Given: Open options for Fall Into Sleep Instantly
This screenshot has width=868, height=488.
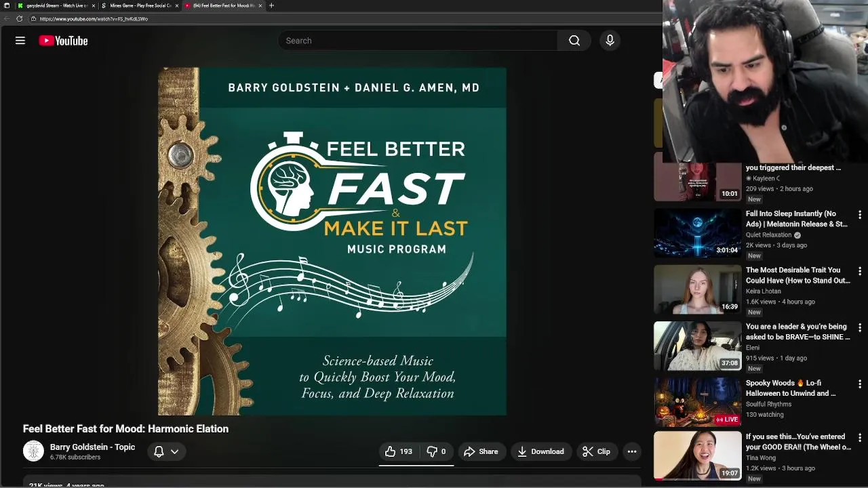Looking at the screenshot, I should point(860,215).
